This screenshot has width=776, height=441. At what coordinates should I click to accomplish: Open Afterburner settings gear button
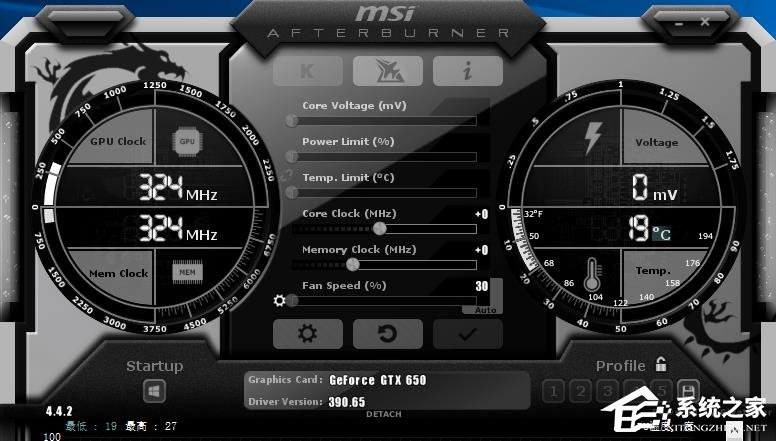307,333
